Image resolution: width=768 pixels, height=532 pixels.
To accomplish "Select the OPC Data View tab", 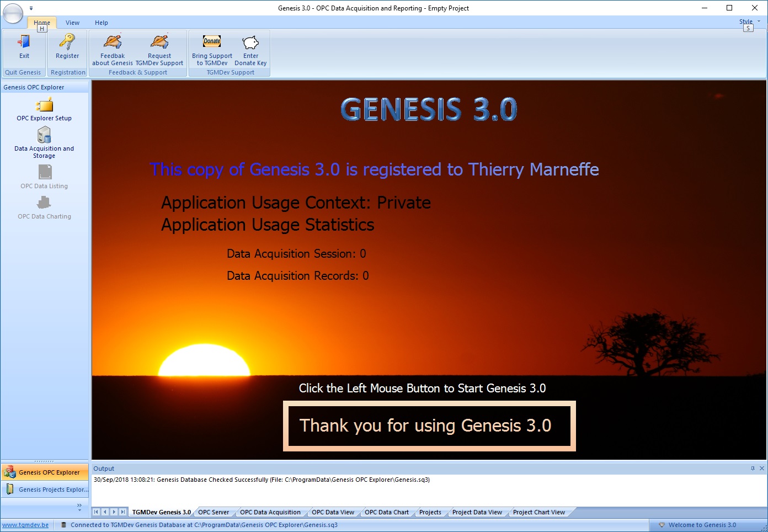I will point(333,512).
